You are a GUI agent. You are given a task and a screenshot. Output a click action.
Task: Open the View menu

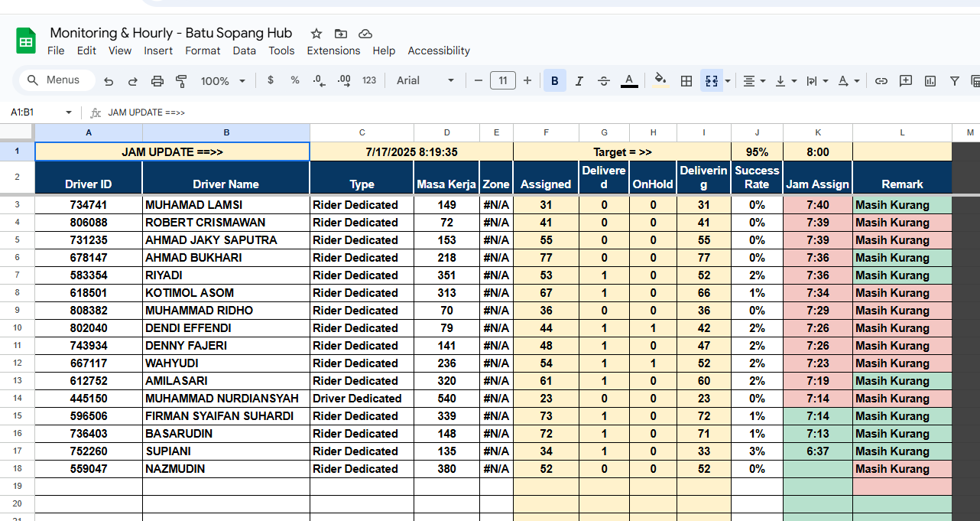120,50
